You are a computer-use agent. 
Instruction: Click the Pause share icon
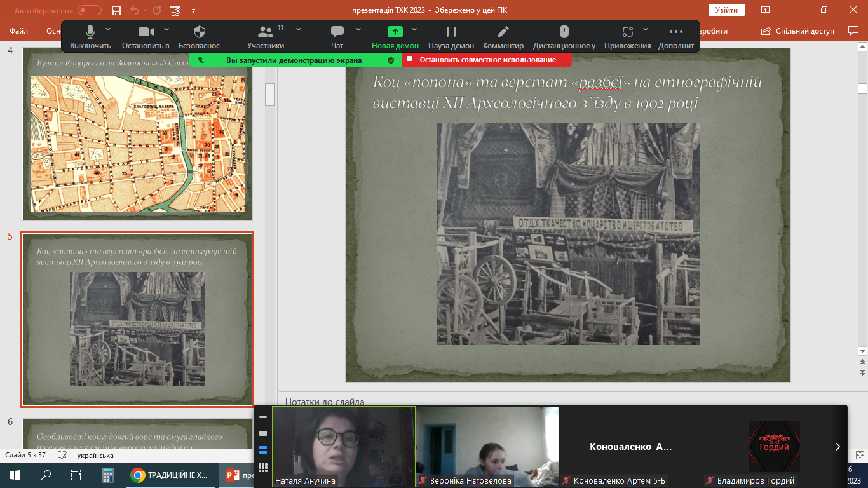(451, 32)
